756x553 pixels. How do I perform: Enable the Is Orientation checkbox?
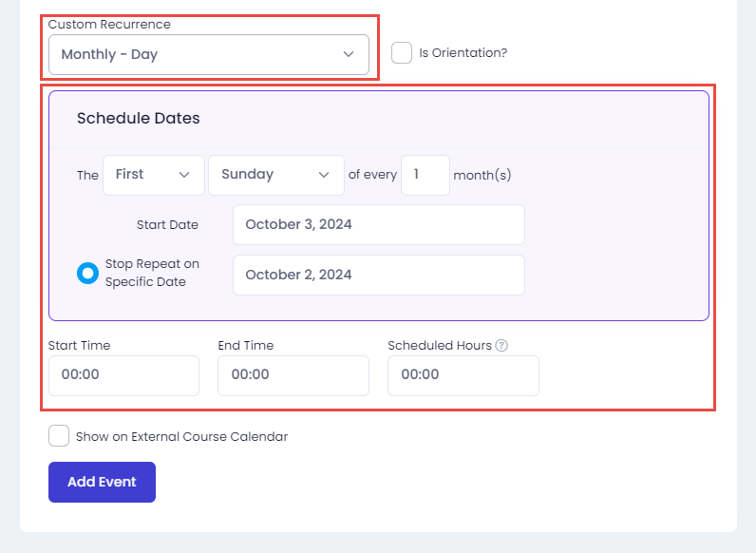click(x=402, y=52)
